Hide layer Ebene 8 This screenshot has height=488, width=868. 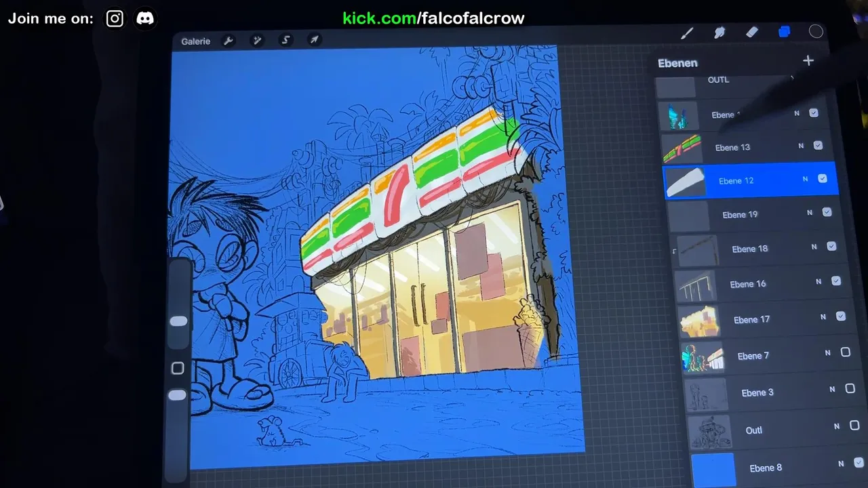click(859, 462)
